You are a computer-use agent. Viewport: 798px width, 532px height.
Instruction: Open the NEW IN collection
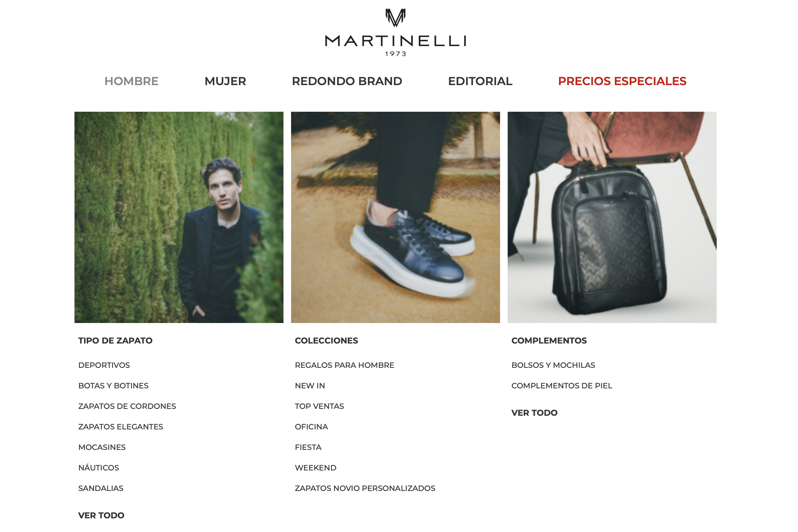pos(310,386)
